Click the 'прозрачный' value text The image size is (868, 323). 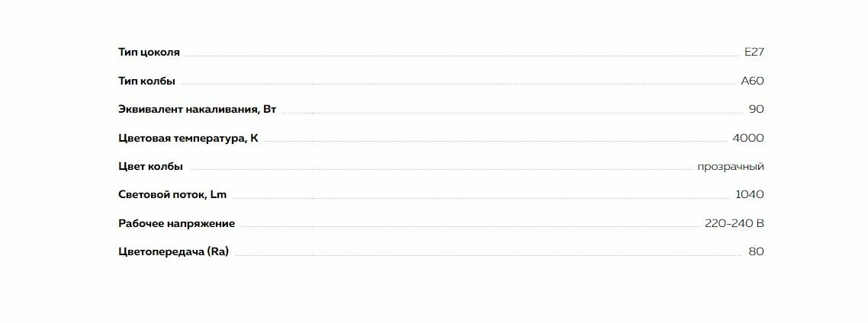tap(730, 166)
